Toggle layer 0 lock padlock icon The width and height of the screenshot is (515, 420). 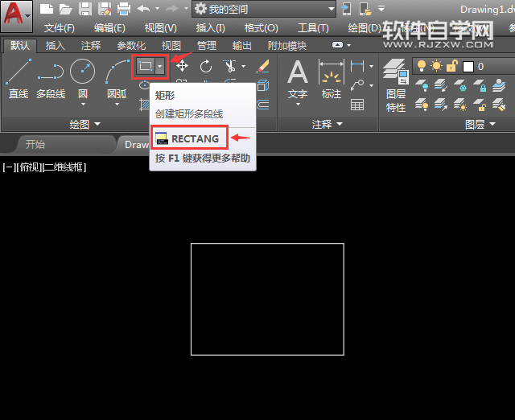coord(452,66)
